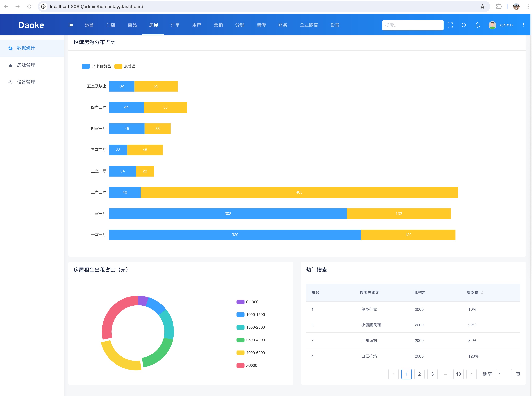This screenshot has width=532, height=396.
Task: Collapse sidebar with the menu fold icon
Action: coord(71,25)
